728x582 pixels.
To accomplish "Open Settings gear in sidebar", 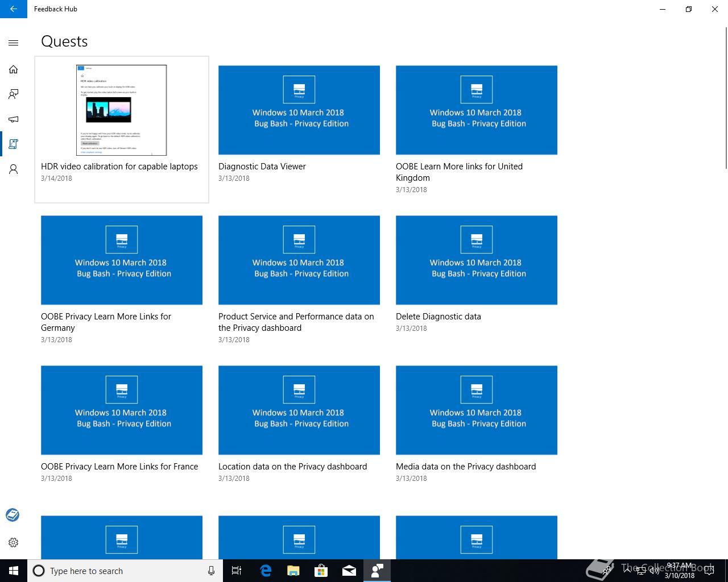I will coord(14,542).
